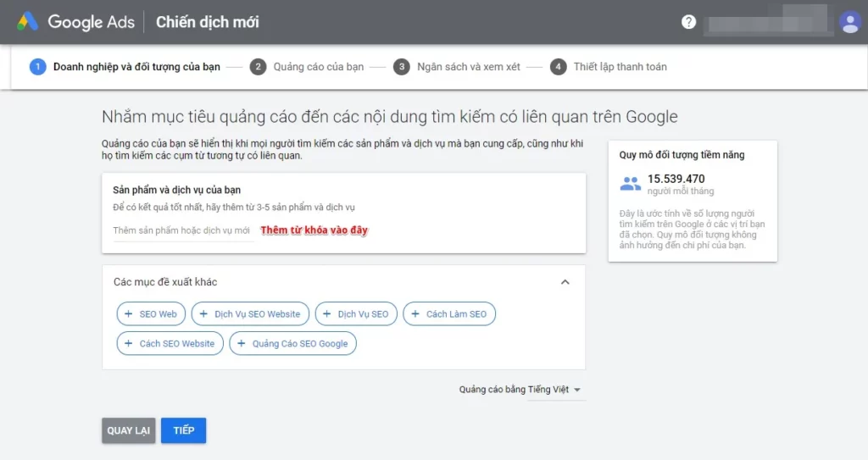Screen dimensions: 868x460
Task: Click plus icon on SEO Web chip
Action: pos(129,313)
